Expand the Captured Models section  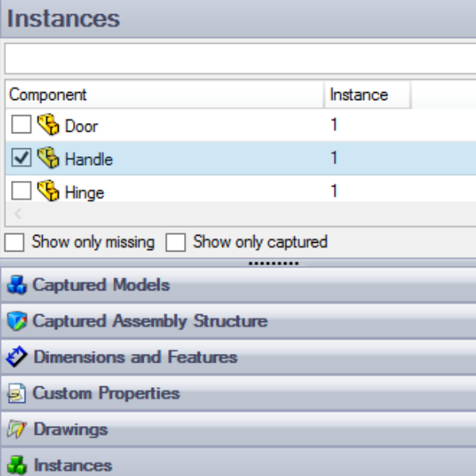pyautogui.click(x=238, y=285)
